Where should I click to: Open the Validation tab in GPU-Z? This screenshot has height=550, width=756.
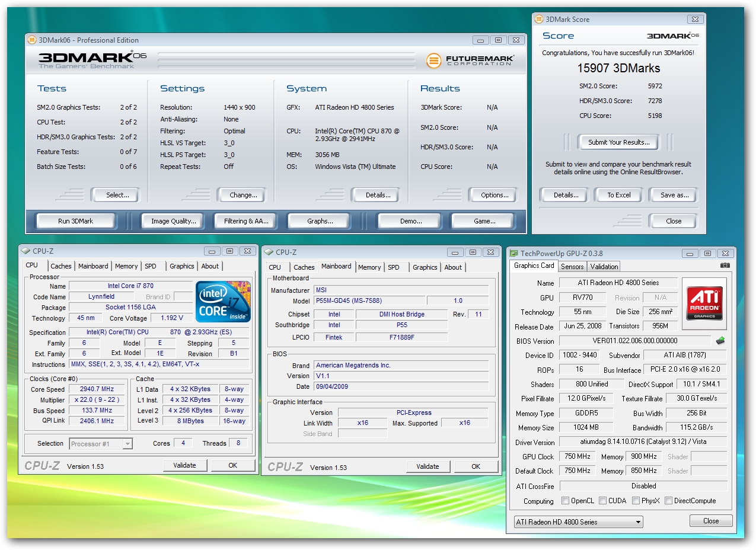pyautogui.click(x=604, y=267)
